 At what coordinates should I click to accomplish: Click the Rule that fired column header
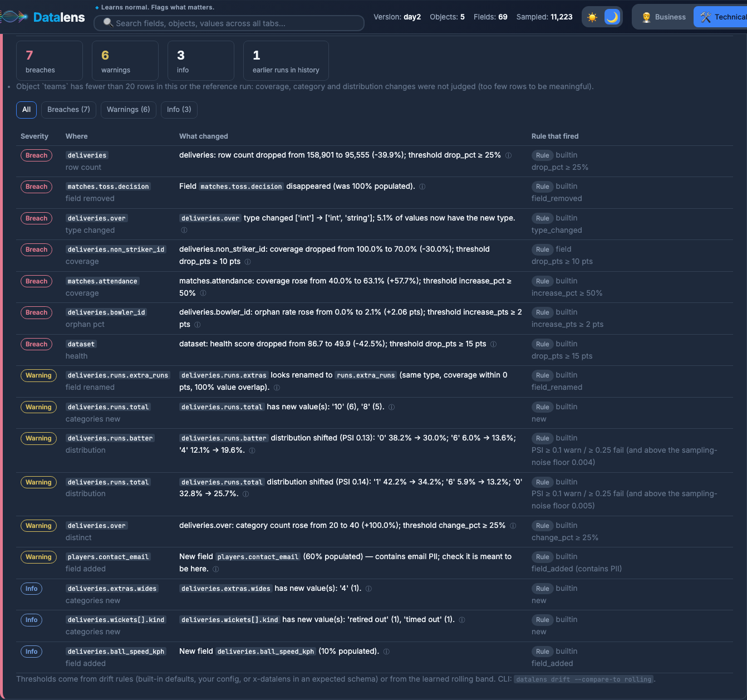pyautogui.click(x=555, y=136)
